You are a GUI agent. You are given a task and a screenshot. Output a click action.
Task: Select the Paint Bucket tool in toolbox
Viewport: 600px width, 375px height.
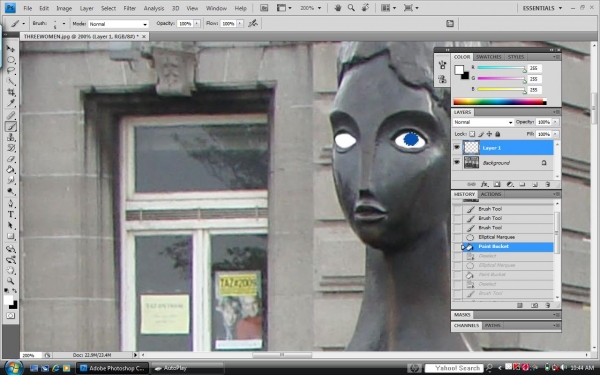(11, 170)
